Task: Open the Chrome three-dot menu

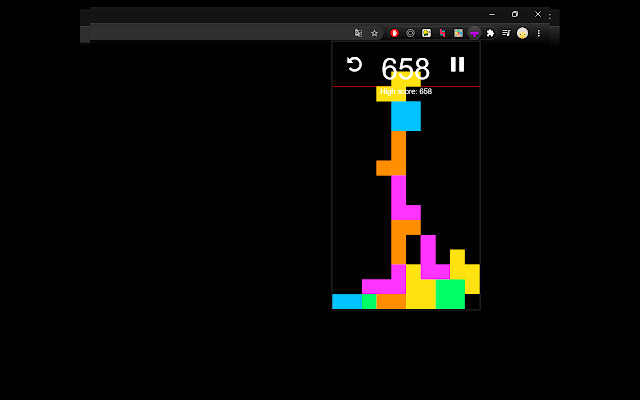Action: pos(539,33)
